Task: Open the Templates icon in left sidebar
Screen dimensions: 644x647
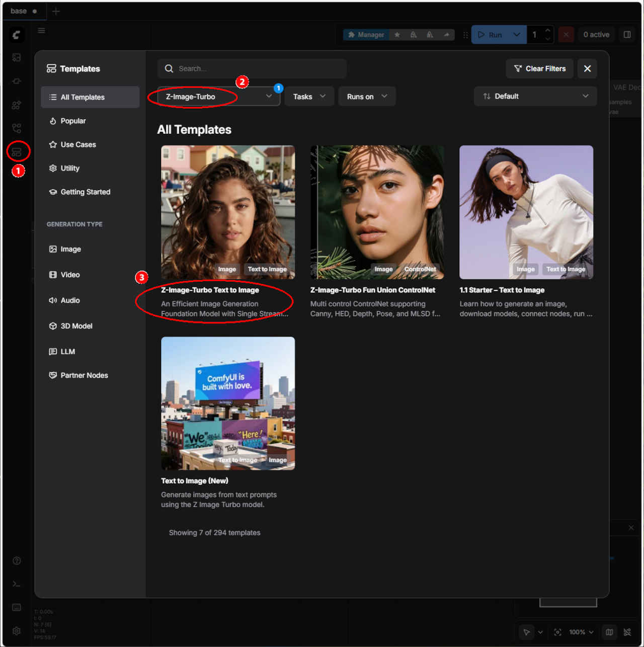Action: 17,151
